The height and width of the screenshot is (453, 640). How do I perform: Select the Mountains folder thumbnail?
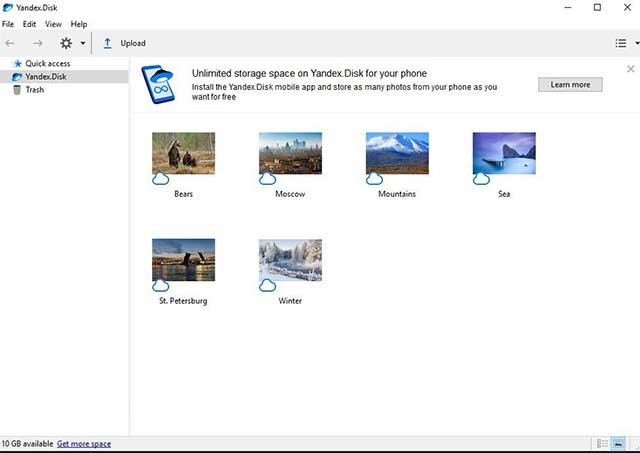coord(397,154)
